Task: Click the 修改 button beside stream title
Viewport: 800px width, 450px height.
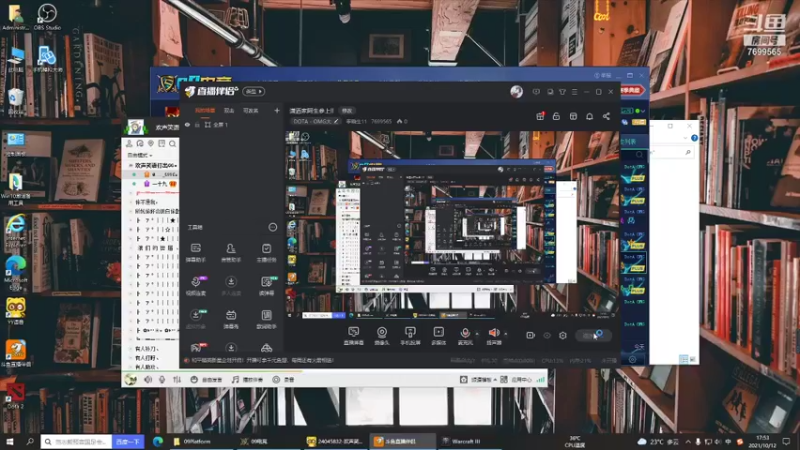Action: point(347,111)
